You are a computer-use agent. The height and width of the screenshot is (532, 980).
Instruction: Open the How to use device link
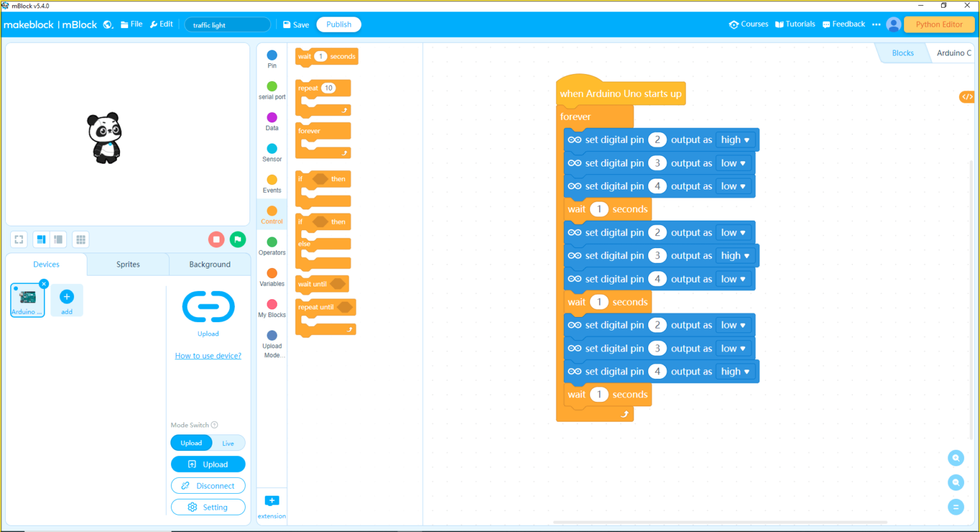pos(208,356)
